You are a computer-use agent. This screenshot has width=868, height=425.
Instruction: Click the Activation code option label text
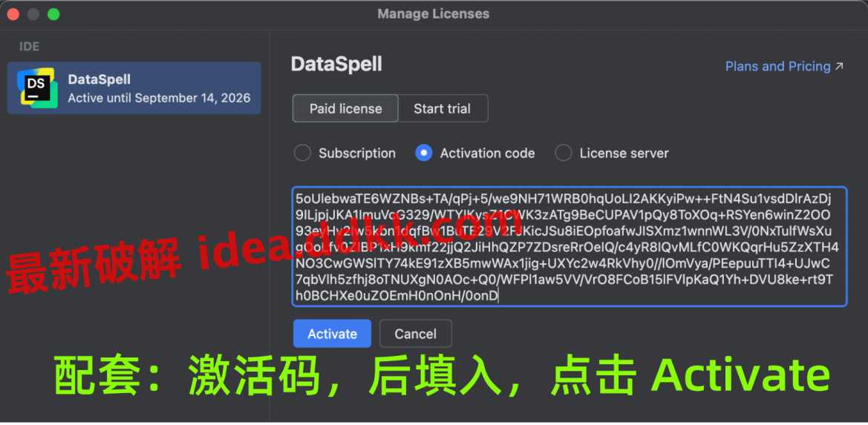click(488, 153)
